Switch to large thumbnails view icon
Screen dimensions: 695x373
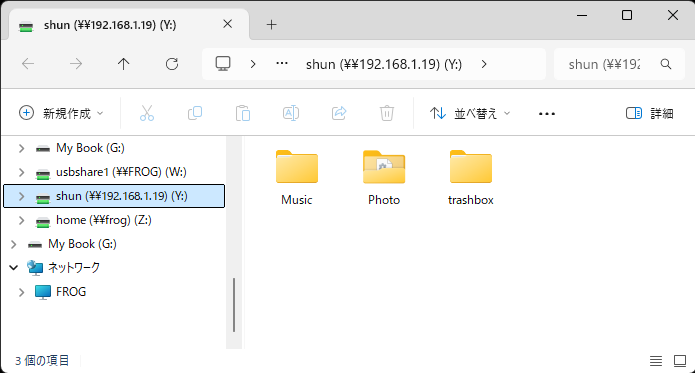(x=680, y=361)
